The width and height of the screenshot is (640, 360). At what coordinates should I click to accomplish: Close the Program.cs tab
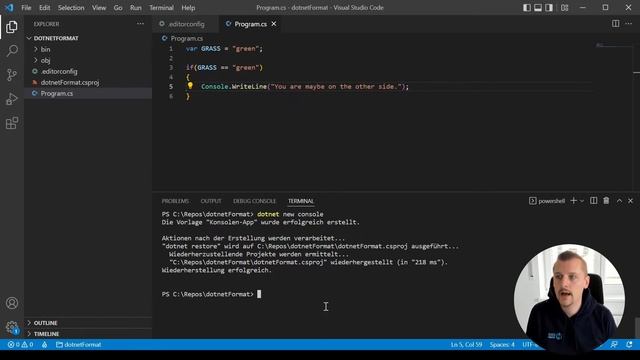coord(274,24)
